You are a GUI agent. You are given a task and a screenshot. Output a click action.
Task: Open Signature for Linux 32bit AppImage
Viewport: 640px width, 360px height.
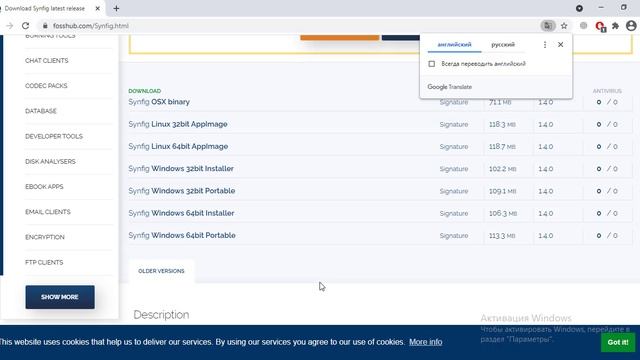[x=454, y=124]
